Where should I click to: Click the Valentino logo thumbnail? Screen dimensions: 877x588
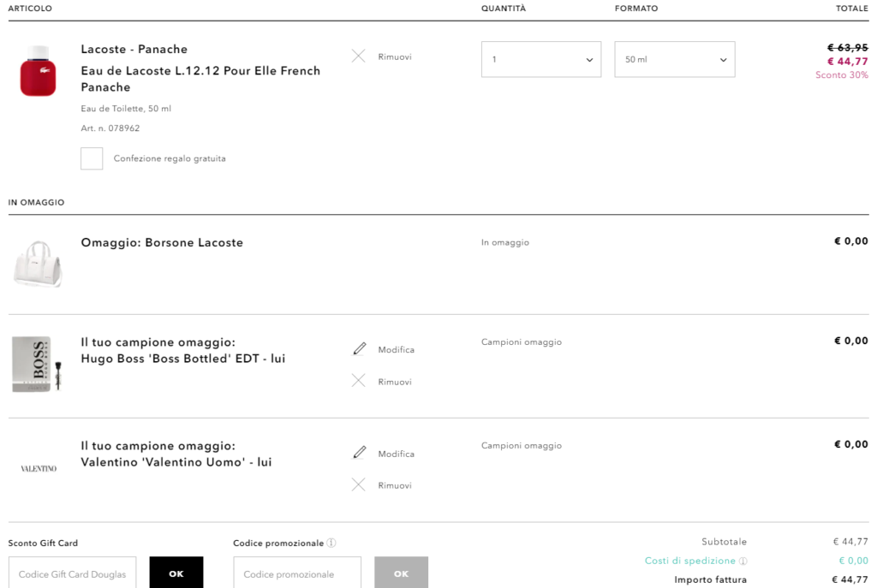click(x=38, y=469)
